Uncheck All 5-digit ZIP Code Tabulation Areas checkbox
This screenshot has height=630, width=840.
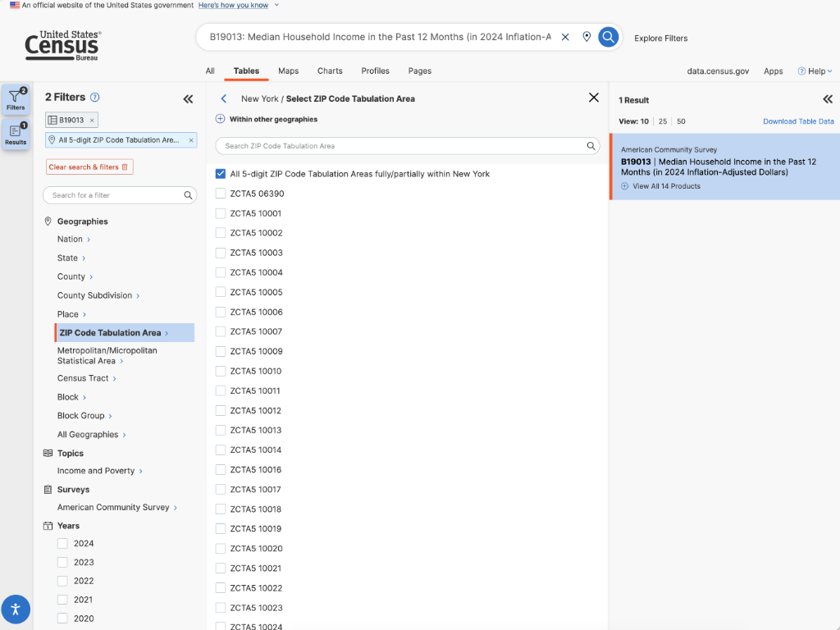220,174
